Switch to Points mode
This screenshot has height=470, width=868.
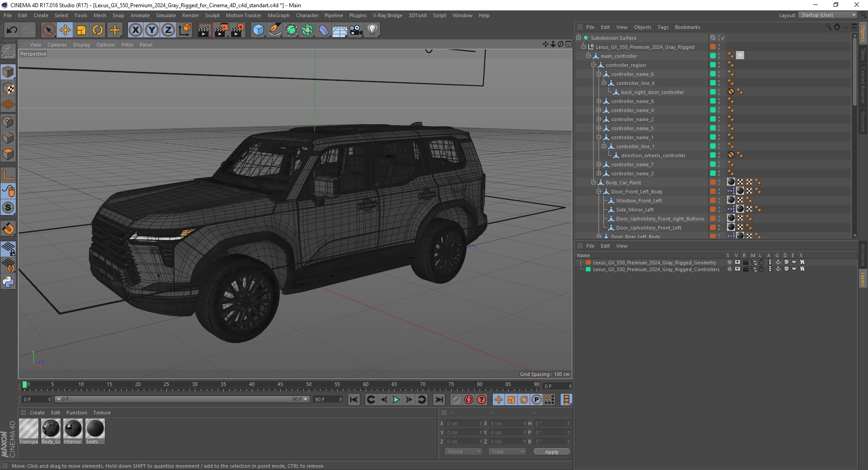[8, 122]
